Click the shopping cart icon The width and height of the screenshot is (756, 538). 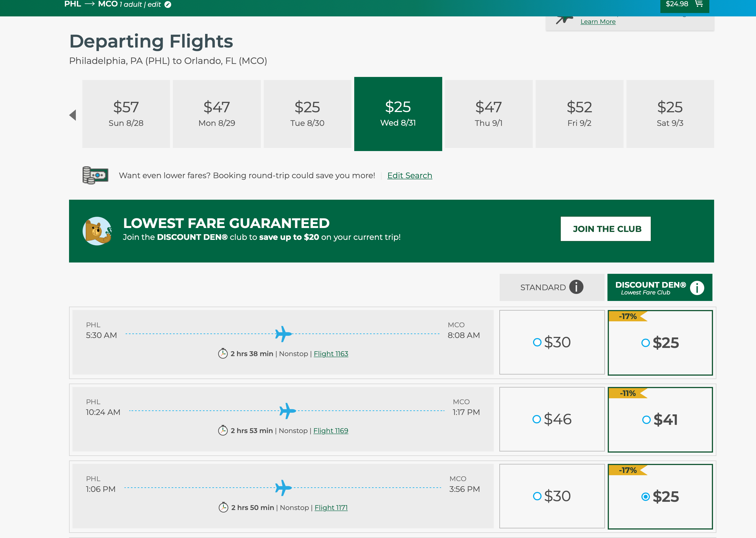coord(699,4)
